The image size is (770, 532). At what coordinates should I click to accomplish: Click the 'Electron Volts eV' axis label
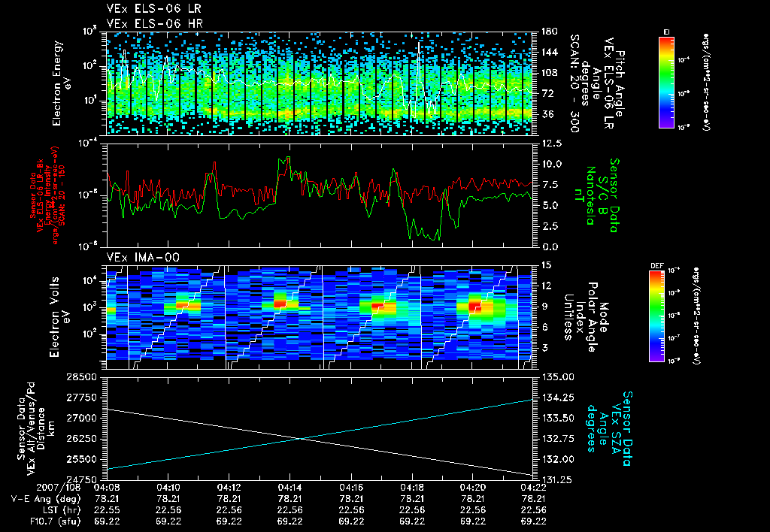coord(60,316)
